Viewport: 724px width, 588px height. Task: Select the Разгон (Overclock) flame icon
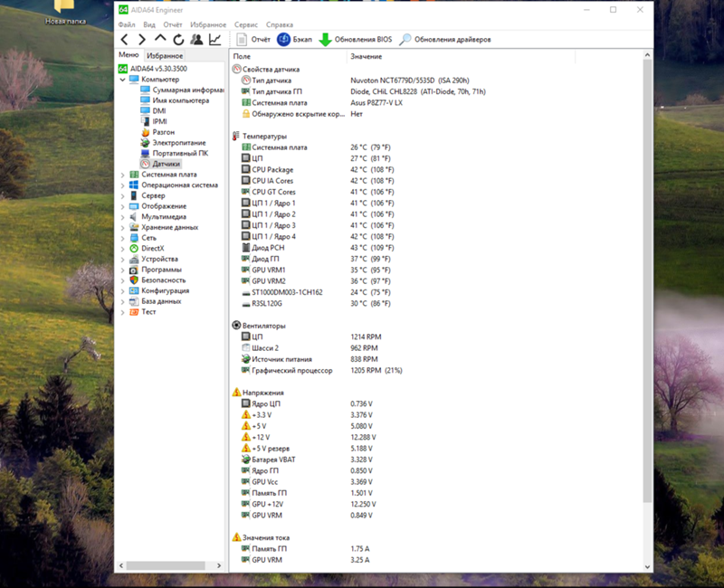[x=147, y=132]
